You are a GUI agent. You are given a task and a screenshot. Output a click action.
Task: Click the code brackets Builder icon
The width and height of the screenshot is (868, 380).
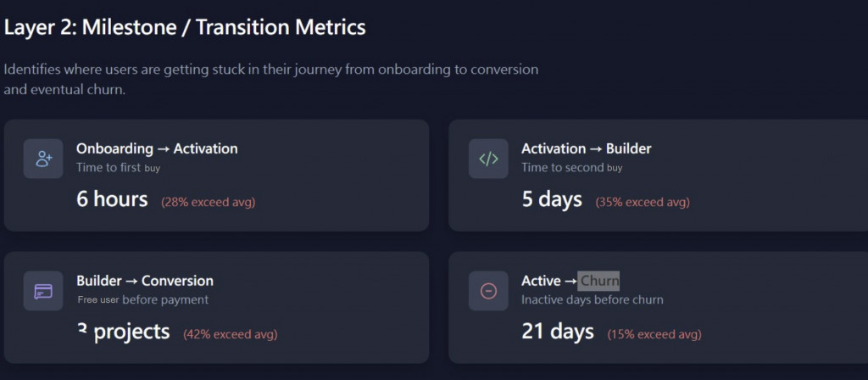point(488,159)
